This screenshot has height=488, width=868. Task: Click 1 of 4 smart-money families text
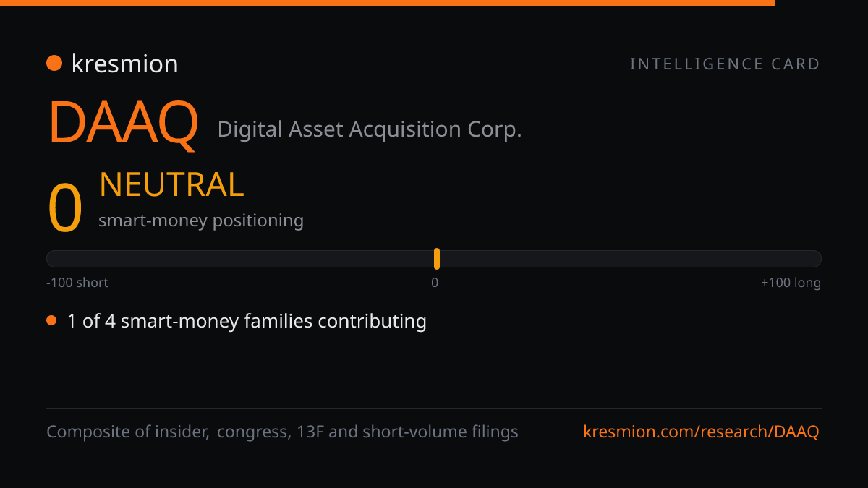tap(247, 321)
